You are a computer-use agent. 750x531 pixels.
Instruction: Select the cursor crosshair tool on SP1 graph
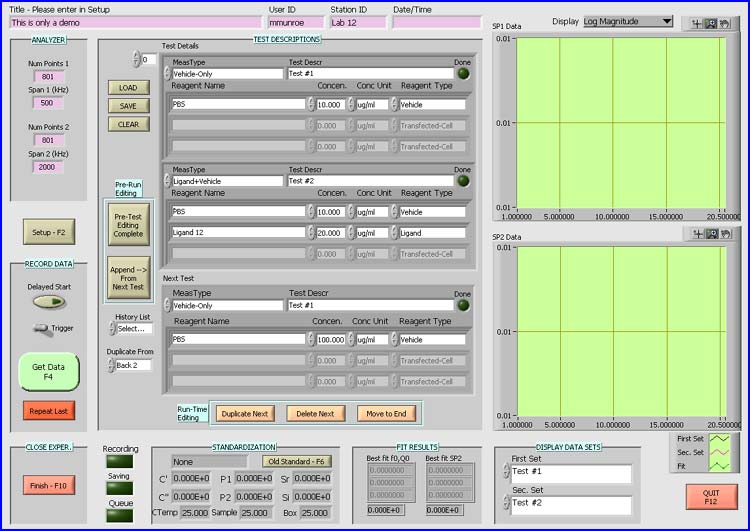[697, 23]
